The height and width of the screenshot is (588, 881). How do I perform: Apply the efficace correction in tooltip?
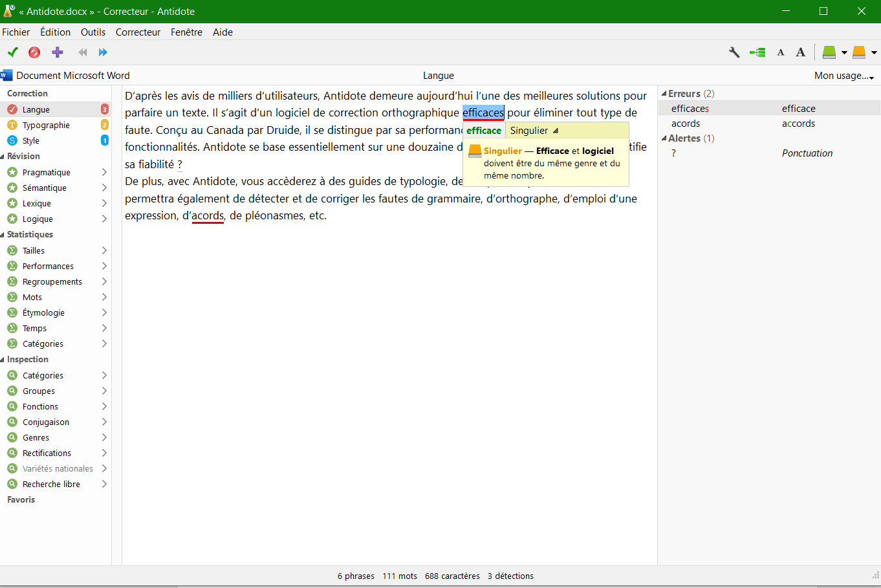tap(484, 131)
